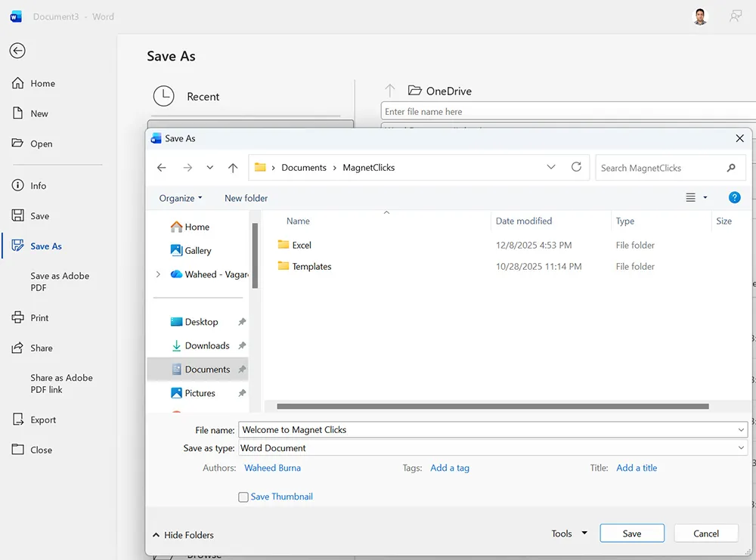Open the Help question mark icon
This screenshot has height=560, width=756.
click(734, 197)
